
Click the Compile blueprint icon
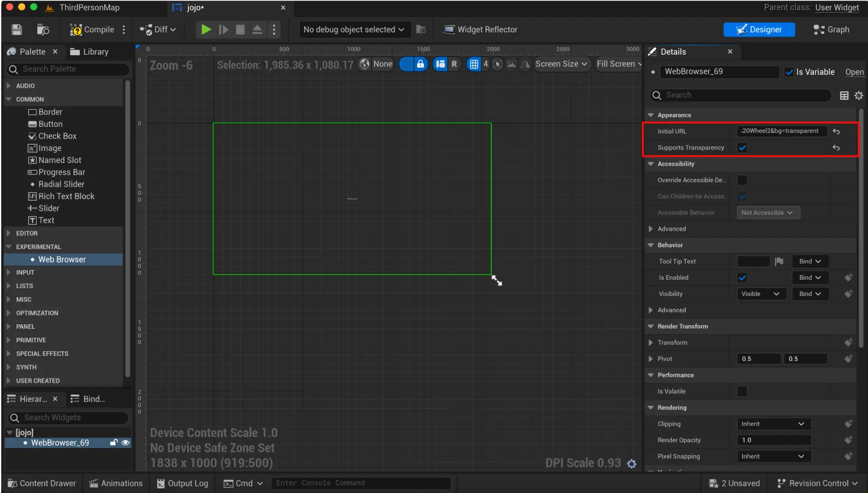tap(76, 29)
